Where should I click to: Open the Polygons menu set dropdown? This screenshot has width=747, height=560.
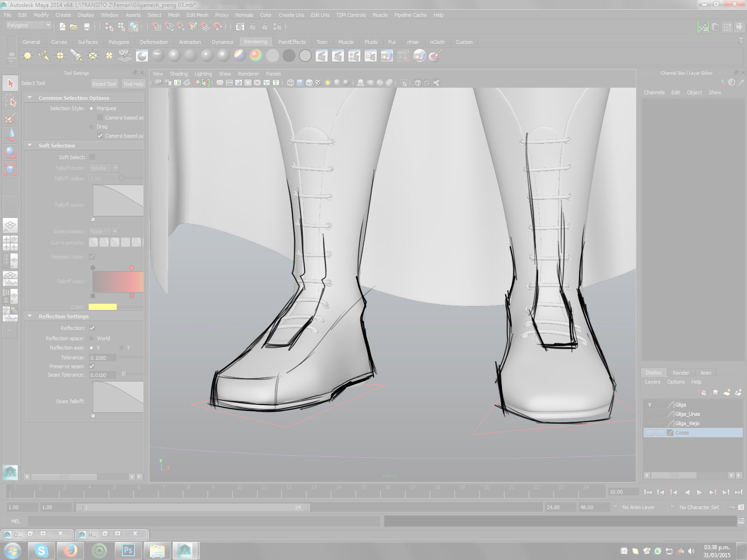(28, 26)
